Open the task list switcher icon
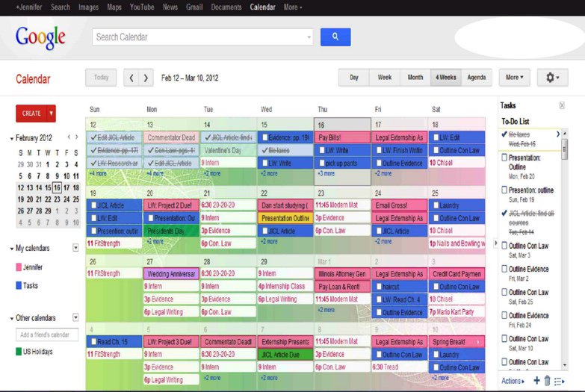Image resolution: width=585 pixels, height=392 pixels. pyautogui.click(x=560, y=381)
